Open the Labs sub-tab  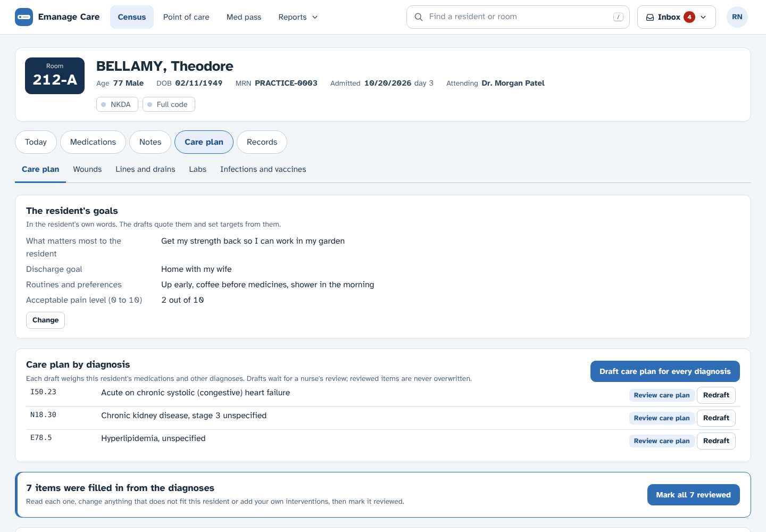198,170
